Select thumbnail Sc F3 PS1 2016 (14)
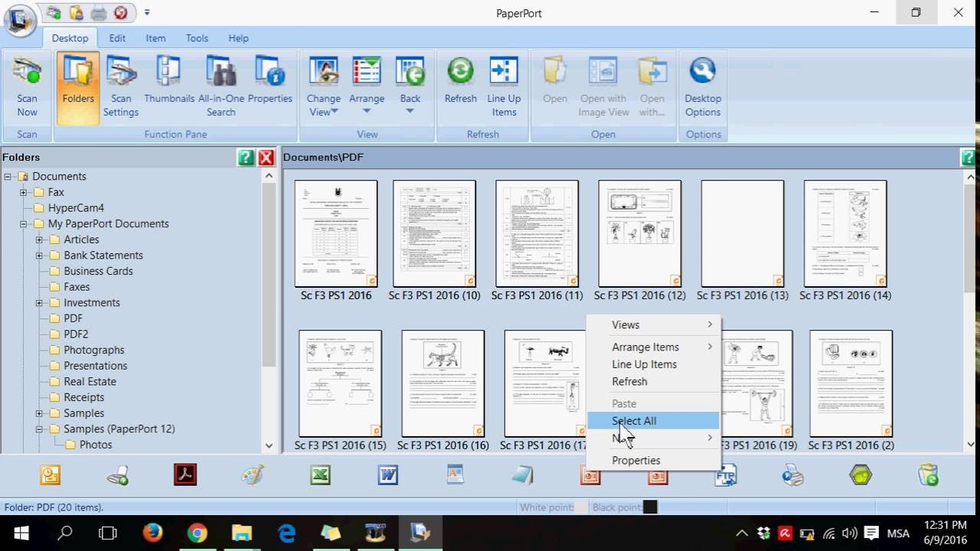This screenshot has height=551, width=980. (845, 233)
